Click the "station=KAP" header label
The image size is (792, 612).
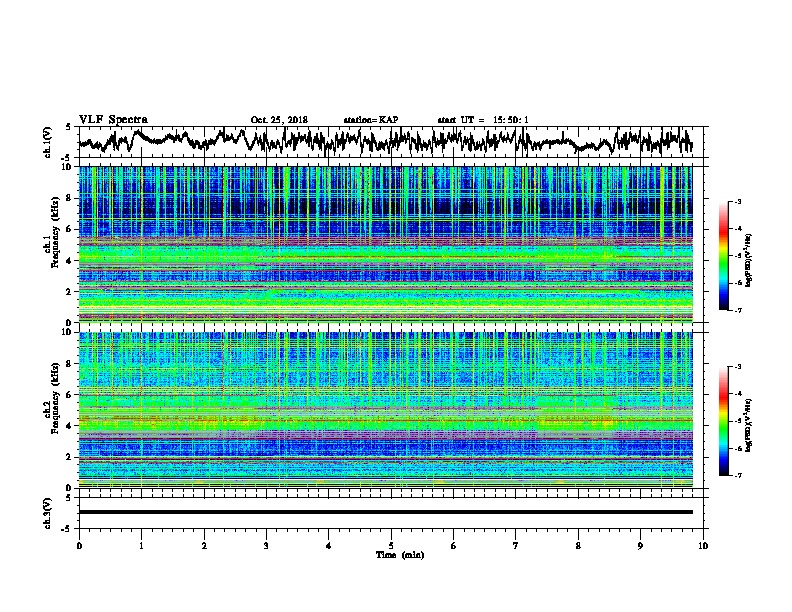coord(371,120)
